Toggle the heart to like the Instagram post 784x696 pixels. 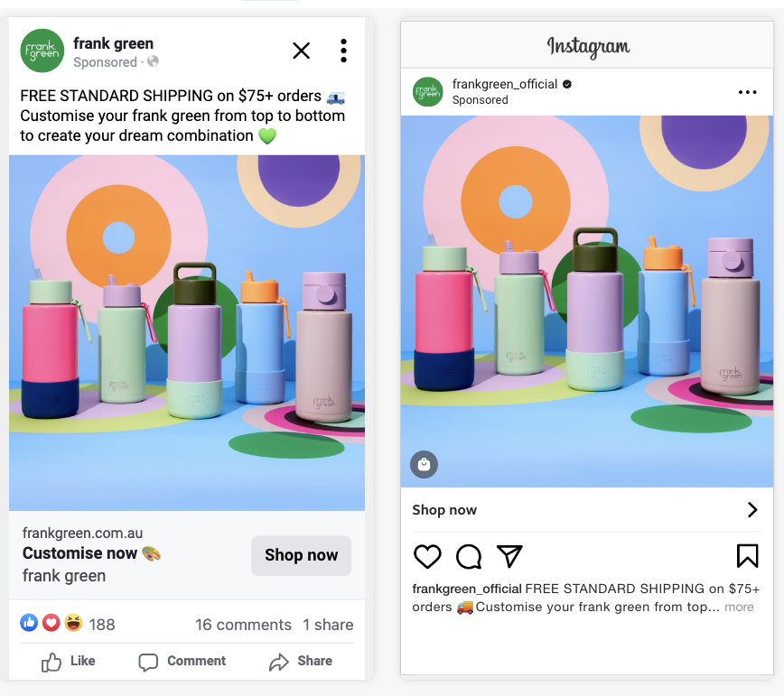(x=427, y=557)
